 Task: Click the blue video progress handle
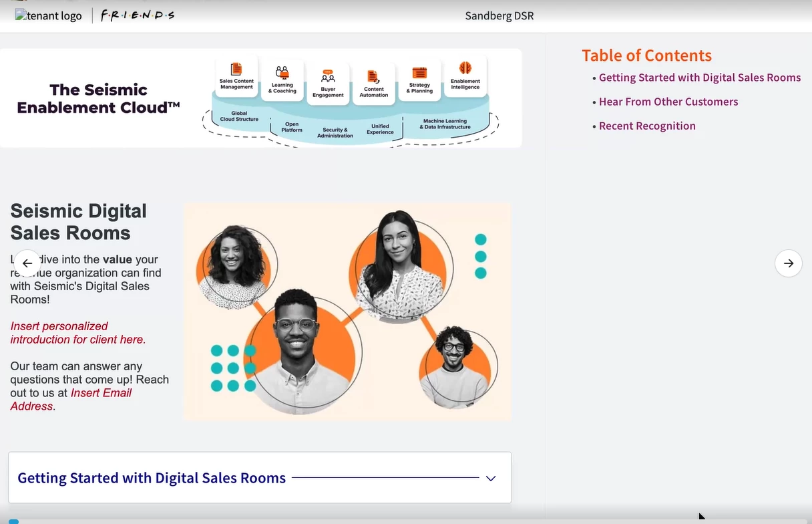[13, 521]
